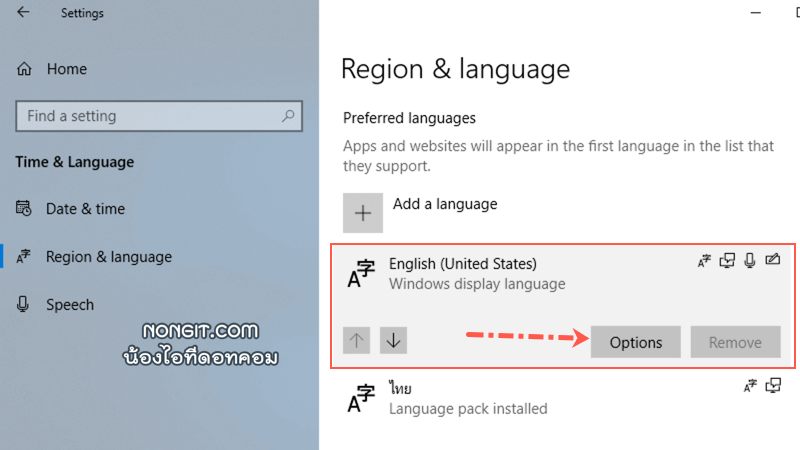Focus the Find a setting search box
The width and height of the screenshot is (800, 450).
[159, 116]
